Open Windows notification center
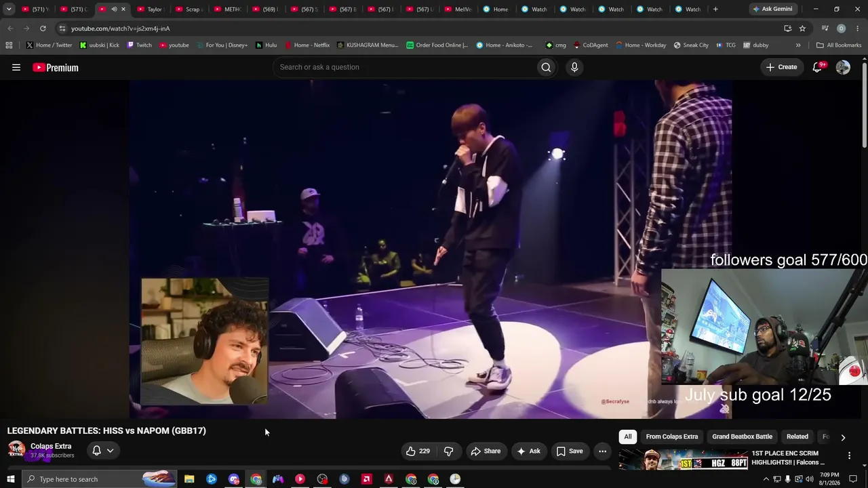 tap(853, 479)
